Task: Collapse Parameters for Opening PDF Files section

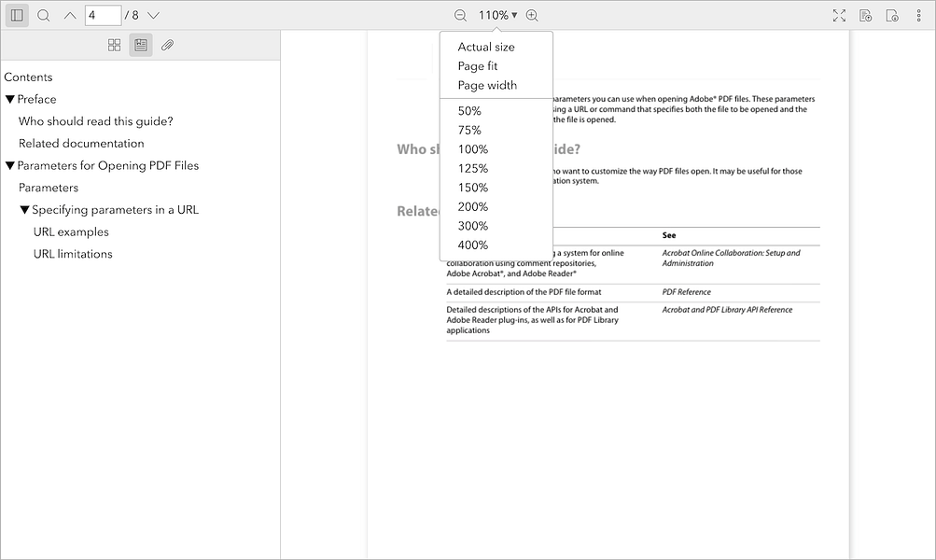Action: point(9,165)
